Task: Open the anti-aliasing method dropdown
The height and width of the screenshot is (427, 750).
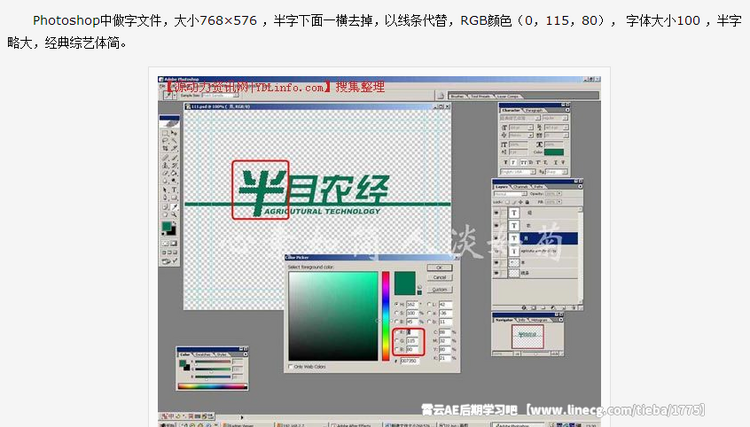Action: click(x=565, y=172)
